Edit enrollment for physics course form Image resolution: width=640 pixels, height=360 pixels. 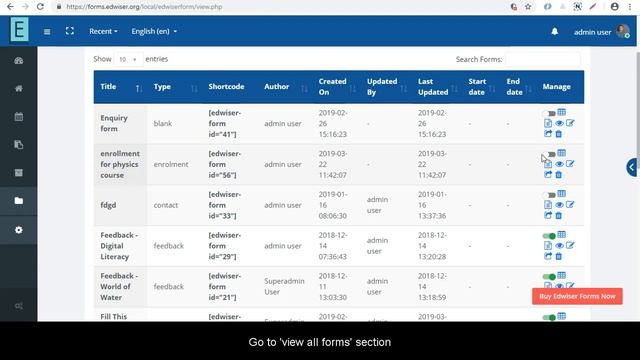tap(570, 164)
